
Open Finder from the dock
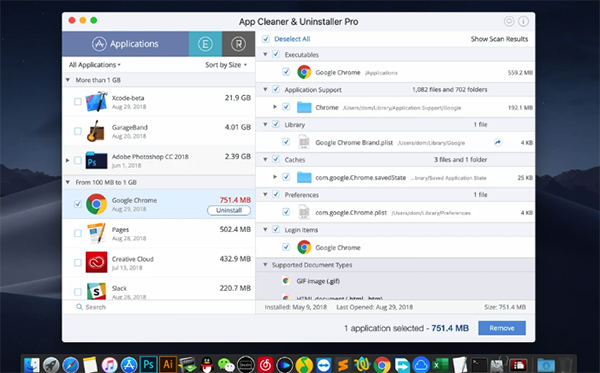coord(31,365)
